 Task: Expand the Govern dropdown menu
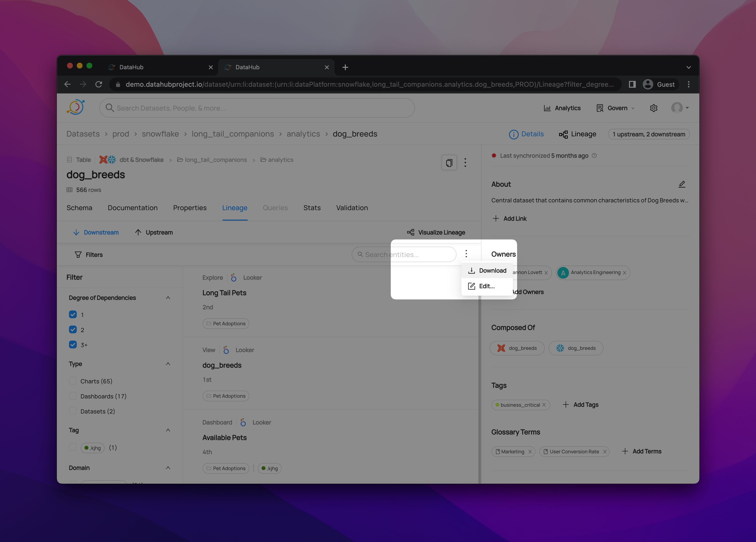click(x=617, y=108)
